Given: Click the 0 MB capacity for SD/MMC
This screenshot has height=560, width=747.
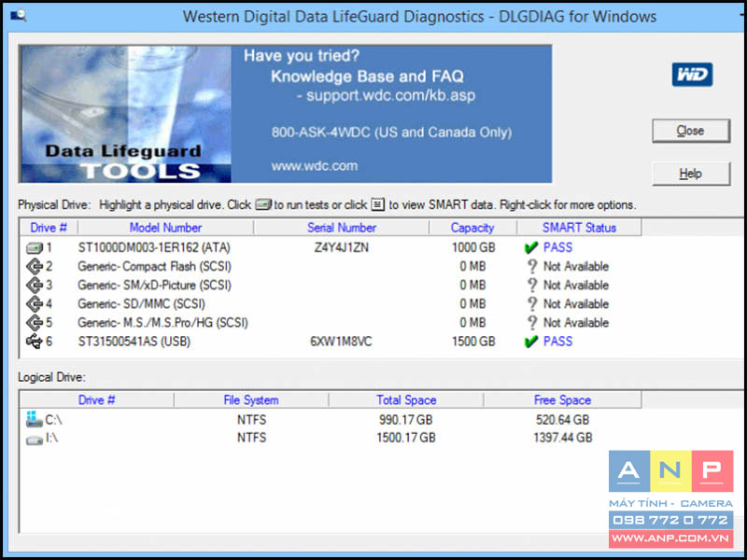Looking at the screenshot, I should pyautogui.click(x=472, y=304).
